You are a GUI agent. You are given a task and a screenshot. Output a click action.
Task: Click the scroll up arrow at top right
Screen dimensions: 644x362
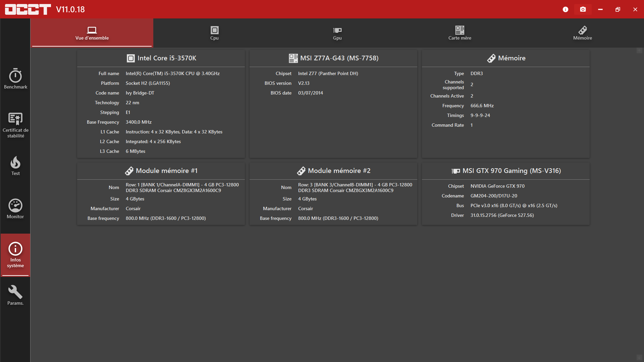tap(640, 51)
